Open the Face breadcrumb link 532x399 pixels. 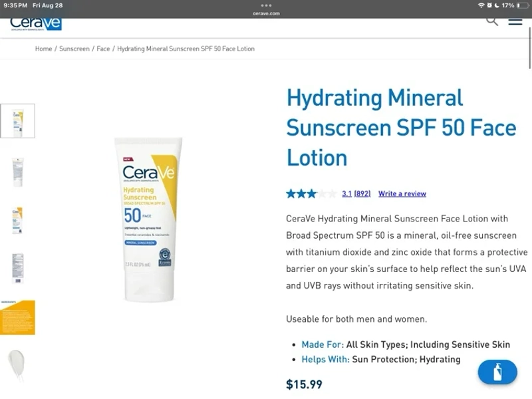103,49
